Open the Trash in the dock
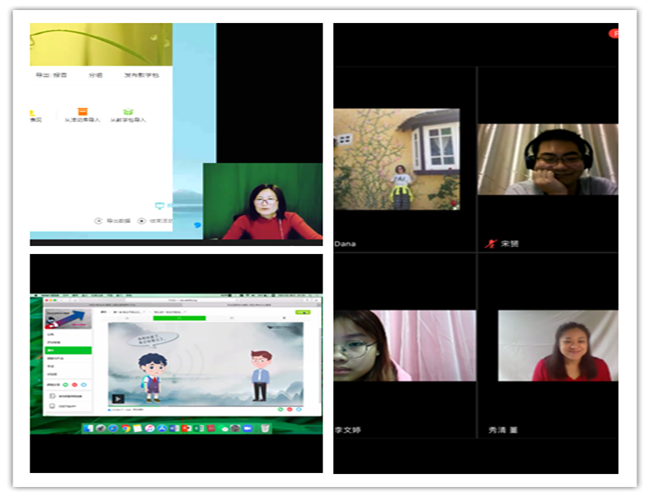 point(264,428)
